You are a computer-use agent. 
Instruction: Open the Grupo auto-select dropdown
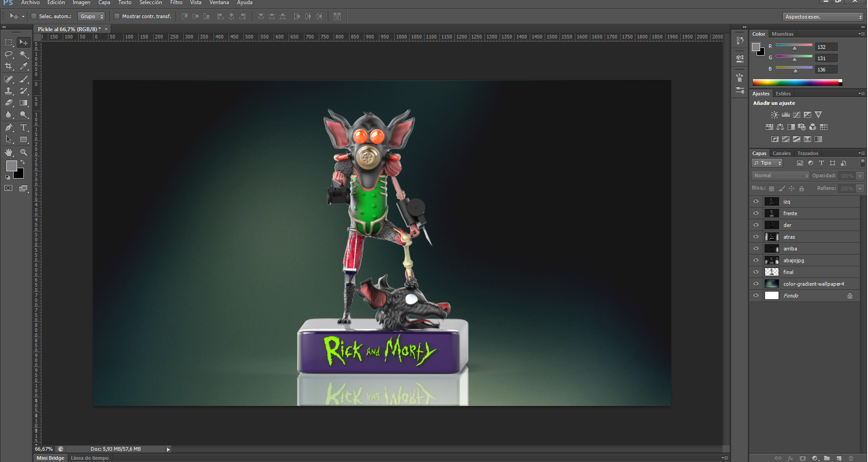(91, 16)
